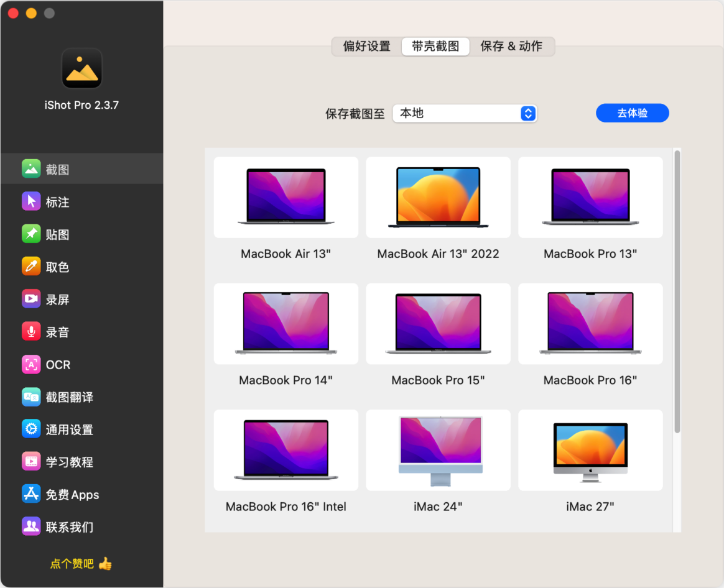This screenshot has height=588, width=724.
Task: Click the "MacBook Pro 14"" caption text
Action: point(286,380)
